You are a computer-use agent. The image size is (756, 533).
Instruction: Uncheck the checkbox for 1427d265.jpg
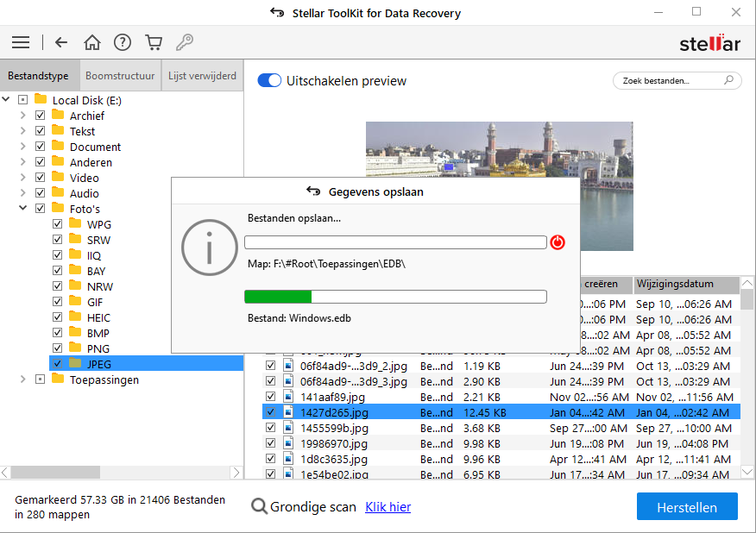270,412
